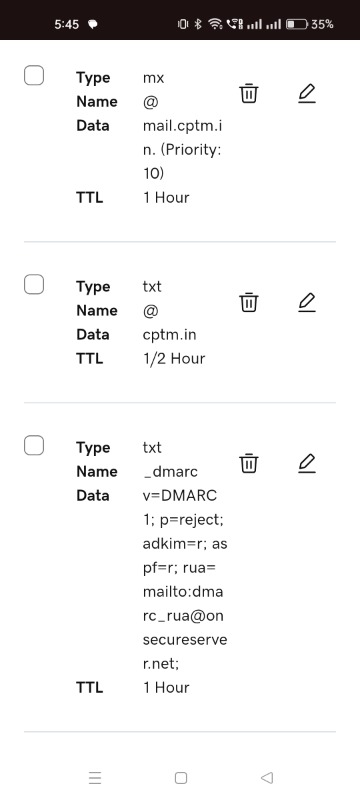Select the mx record checkbox
The width and height of the screenshot is (360, 800).
(34, 76)
